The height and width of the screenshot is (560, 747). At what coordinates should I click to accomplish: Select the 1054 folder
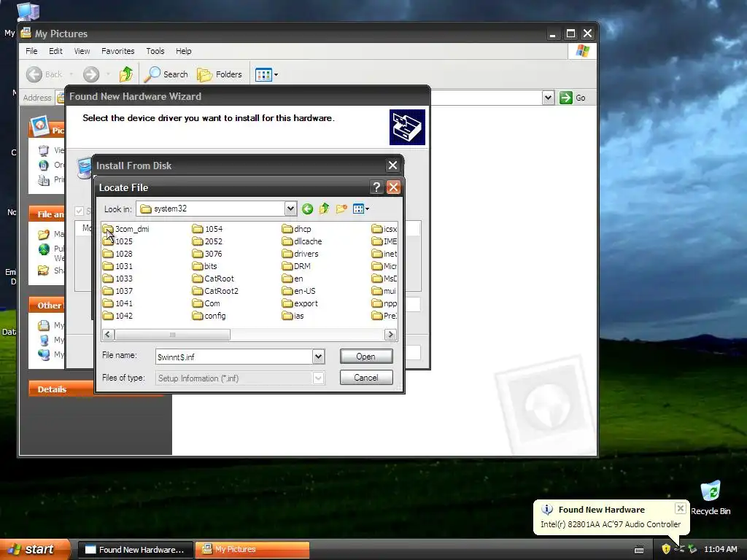click(208, 229)
